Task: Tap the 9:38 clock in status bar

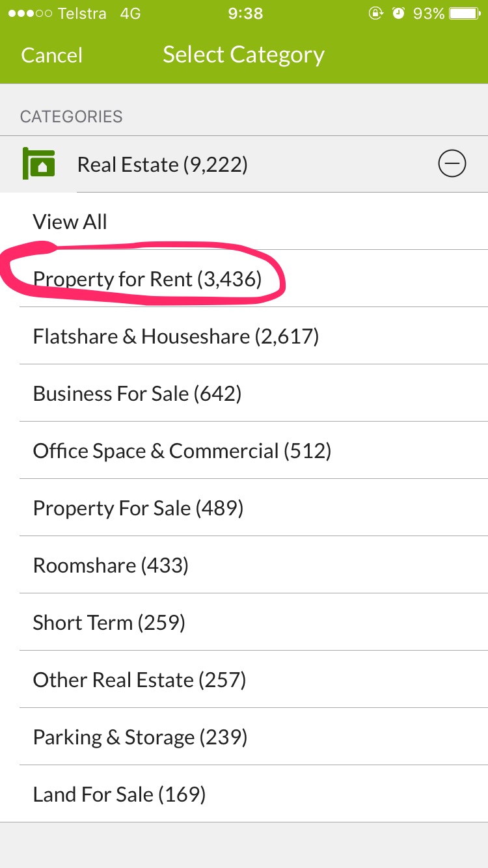Action: point(245,14)
